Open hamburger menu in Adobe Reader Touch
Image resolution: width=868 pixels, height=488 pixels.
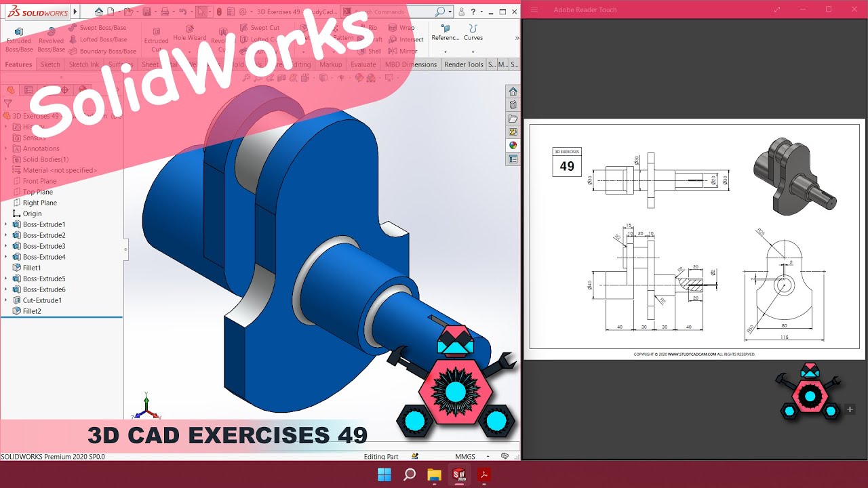point(534,9)
